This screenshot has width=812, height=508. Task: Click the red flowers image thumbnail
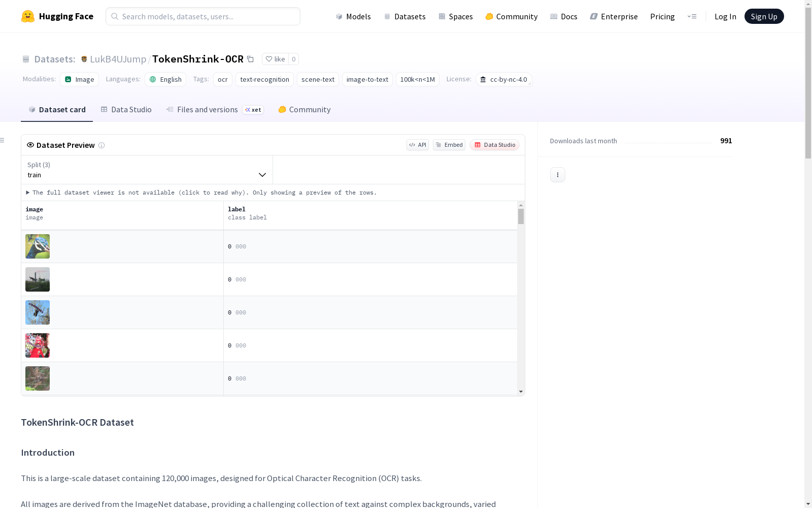tap(38, 345)
